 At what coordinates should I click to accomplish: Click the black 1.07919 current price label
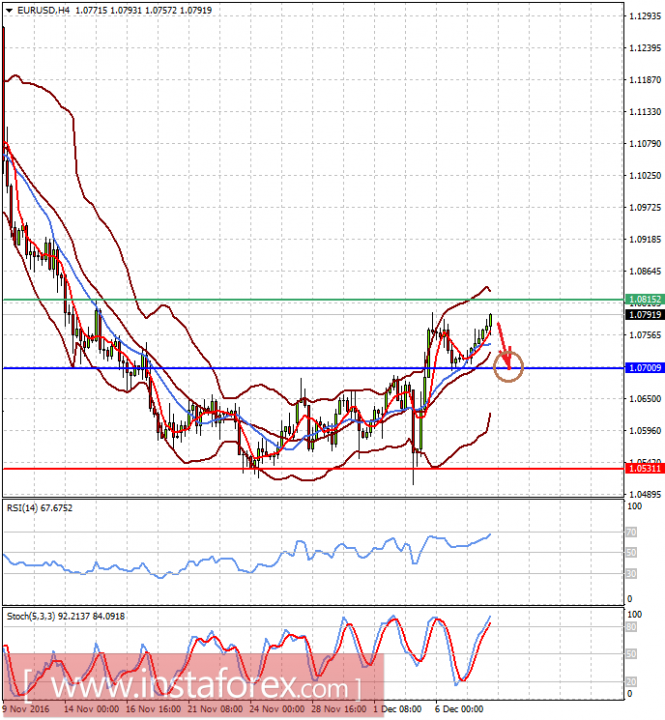645,315
